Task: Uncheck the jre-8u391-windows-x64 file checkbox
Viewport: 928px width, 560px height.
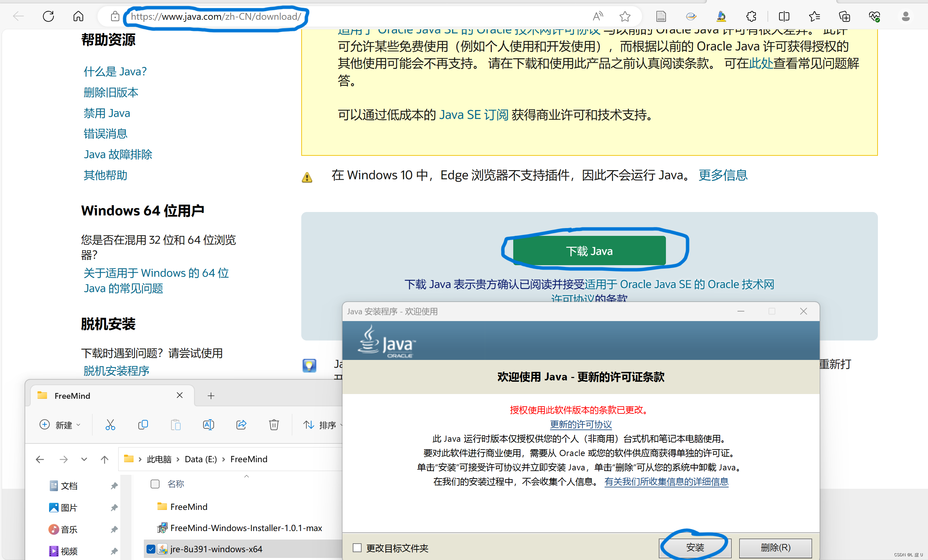Action: (x=151, y=549)
